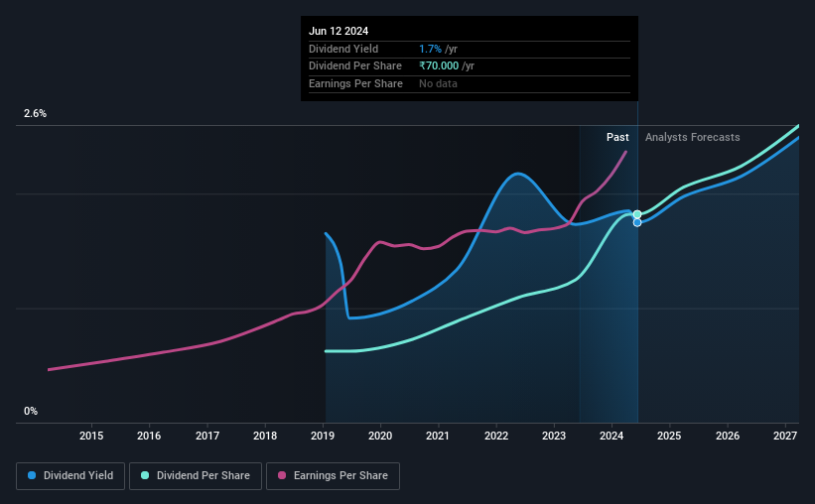Click the 'Analysts Forecasts' label
Screen dimensions: 815x504
tap(692, 137)
